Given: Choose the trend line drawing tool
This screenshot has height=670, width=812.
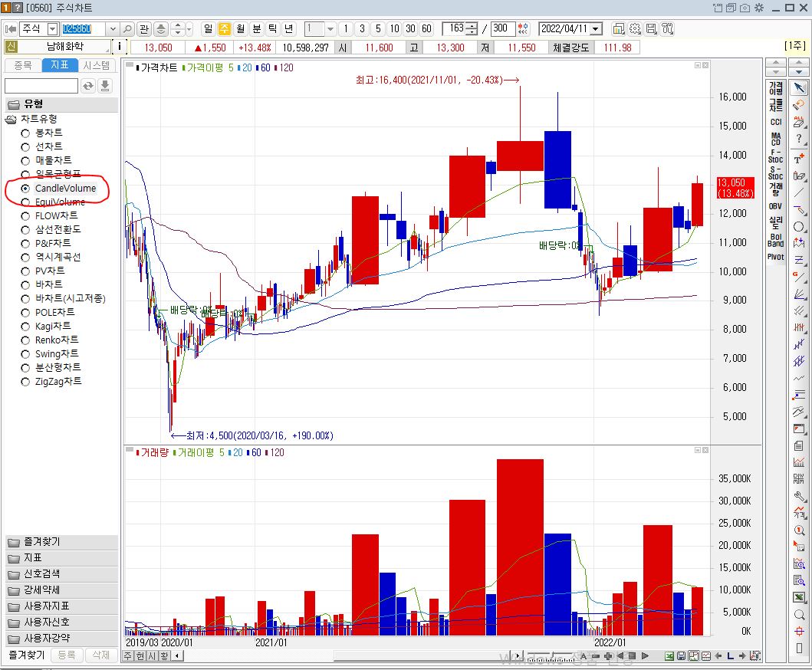Looking at the screenshot, I should coord(799,192).
